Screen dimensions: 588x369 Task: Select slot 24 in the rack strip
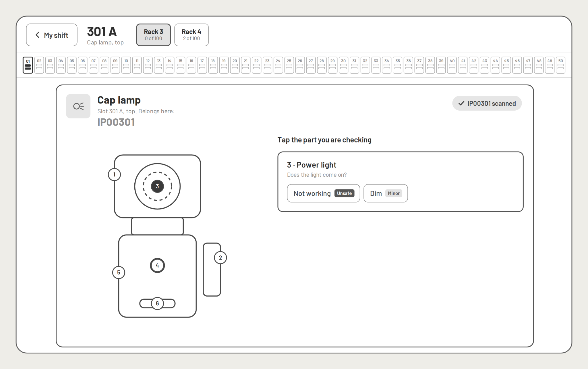tap(278, 65)
